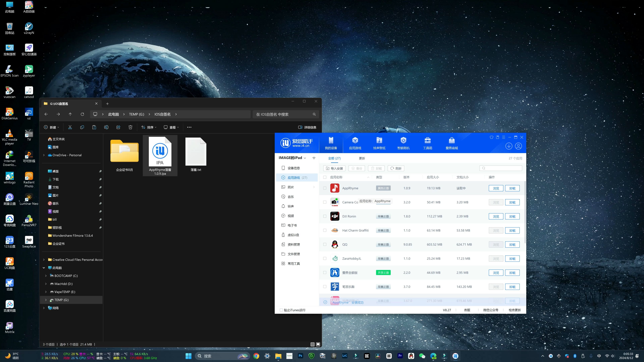Open the Explorer more options ellipsis menu
Screen dimensions: 644x362
[x=189, y=127]
